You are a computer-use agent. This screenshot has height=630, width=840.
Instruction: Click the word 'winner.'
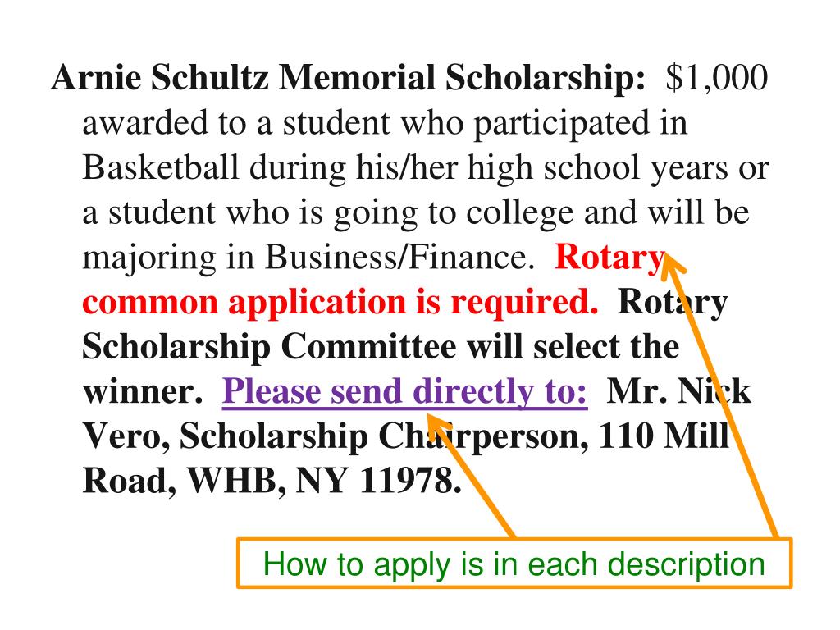tap(143, 393)
